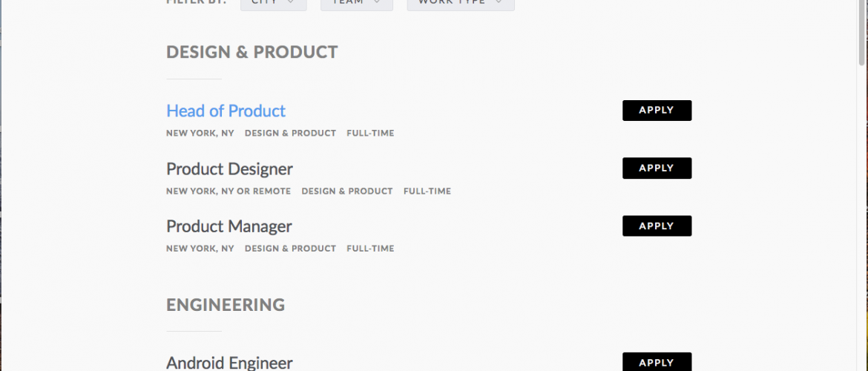The height and width of the screenshot is (371, 868).
Task: Expand the Team filter dropdown
Action: tap(356, 4)
